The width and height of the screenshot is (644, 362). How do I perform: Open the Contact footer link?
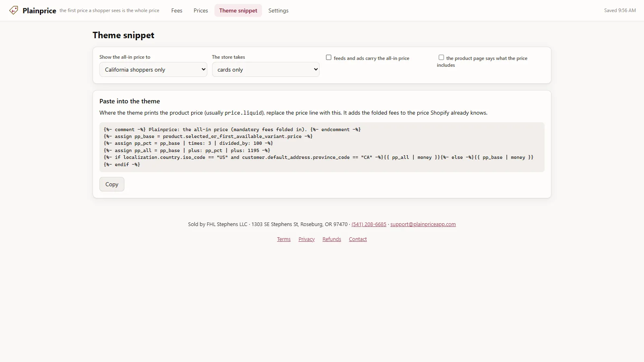pyautogui.click(x=358, y=239)
